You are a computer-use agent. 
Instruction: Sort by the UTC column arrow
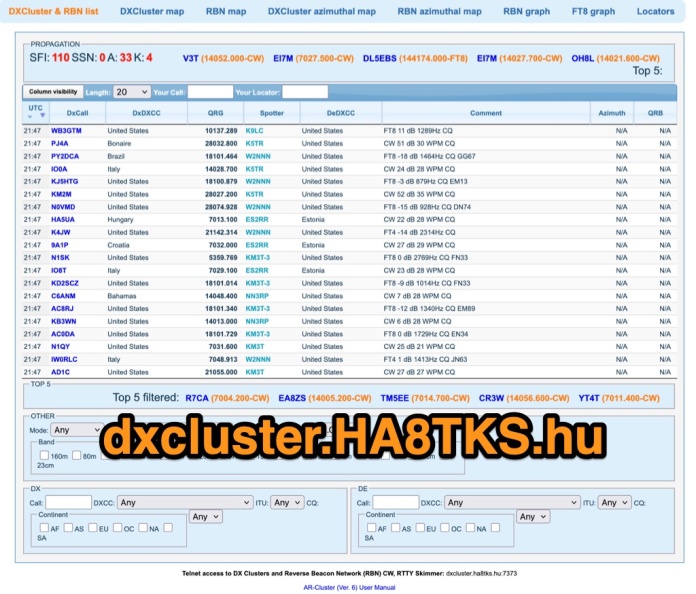(x=43, y=115)
